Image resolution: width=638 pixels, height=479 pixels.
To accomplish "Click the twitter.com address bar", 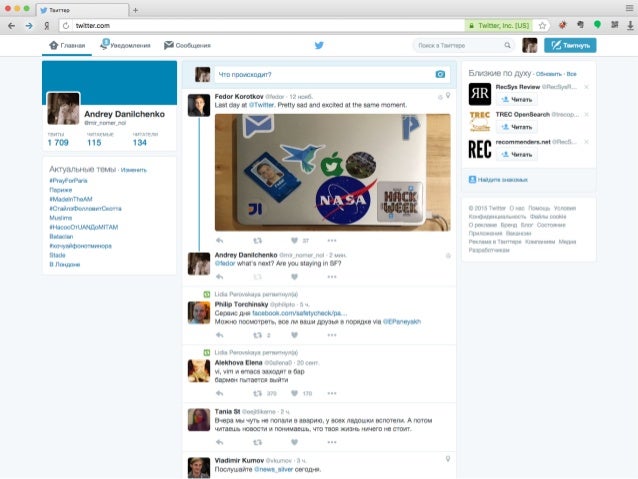I will click(269, 26).
